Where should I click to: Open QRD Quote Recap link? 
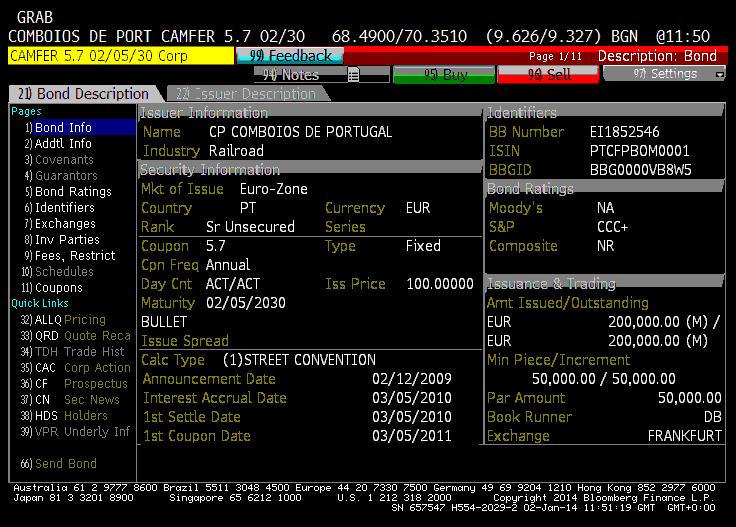[76, 336]
